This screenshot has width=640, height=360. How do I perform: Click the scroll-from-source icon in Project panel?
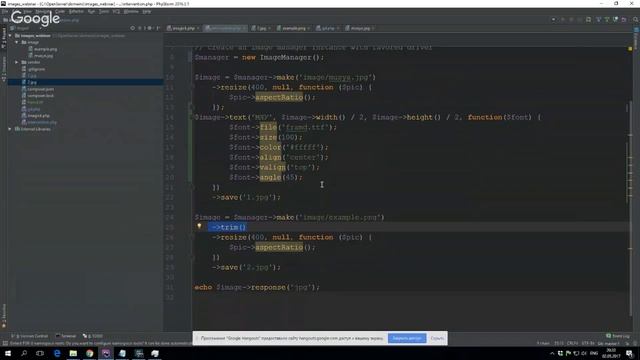(x=132, y=28)
